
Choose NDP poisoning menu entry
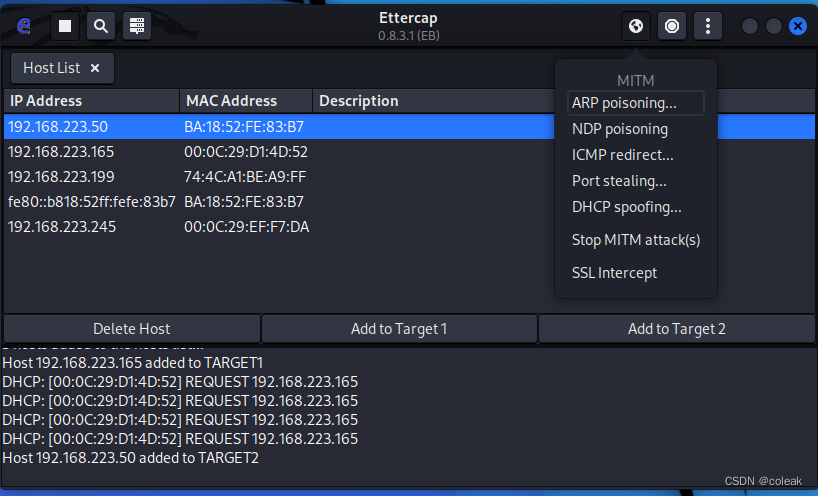(635, 129)
